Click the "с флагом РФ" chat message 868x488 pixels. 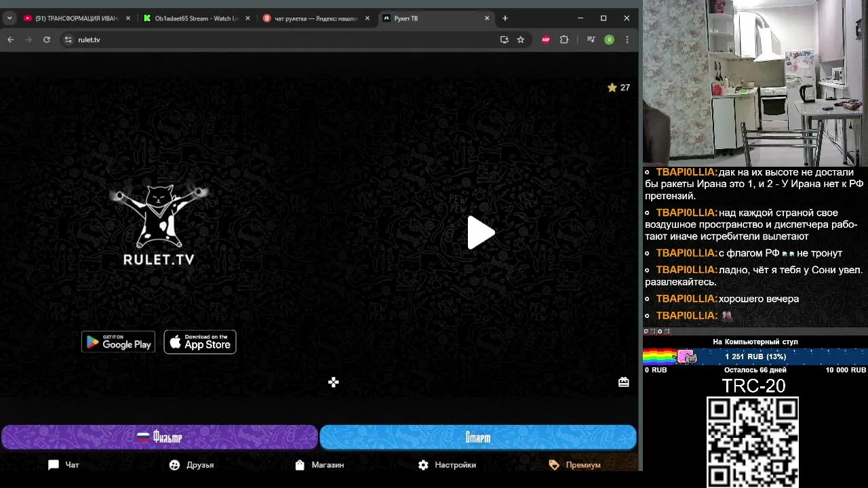pyautogui.click(x=781, y=253)
